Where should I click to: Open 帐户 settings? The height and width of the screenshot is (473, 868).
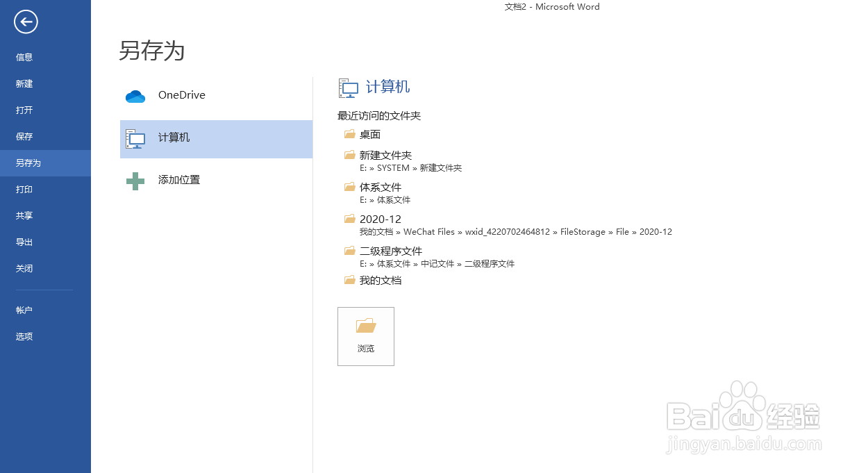45,310
